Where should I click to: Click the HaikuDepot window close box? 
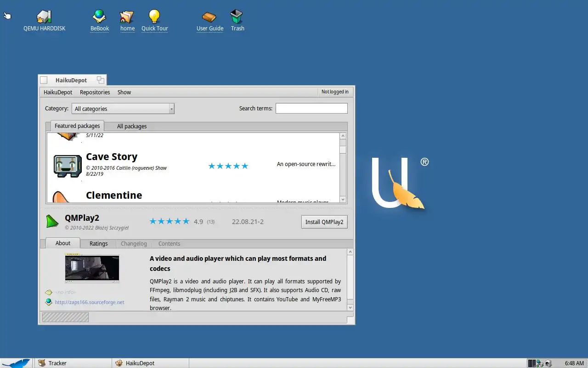[44, 80]
